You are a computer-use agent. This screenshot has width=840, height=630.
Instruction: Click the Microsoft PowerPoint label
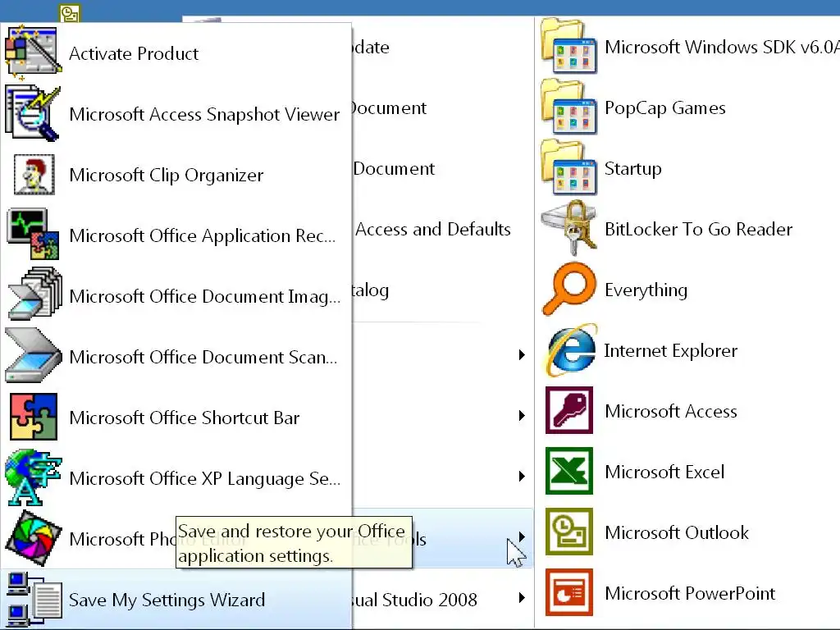point(689,594)
